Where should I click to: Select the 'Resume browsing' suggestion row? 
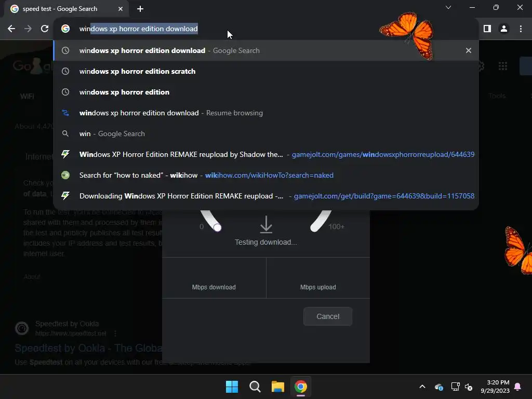(x=266, y=113)
